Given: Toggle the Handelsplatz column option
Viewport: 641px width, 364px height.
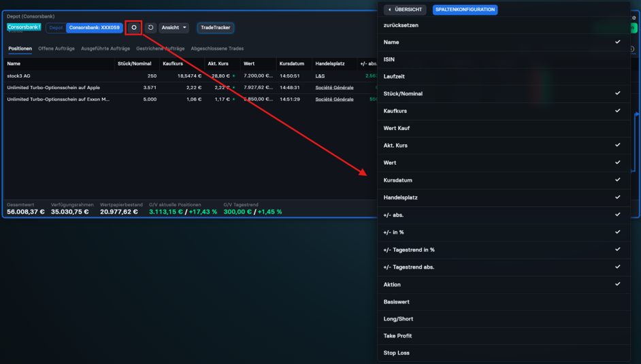Looking at the screenshot, I should click(x=504, y=197).
